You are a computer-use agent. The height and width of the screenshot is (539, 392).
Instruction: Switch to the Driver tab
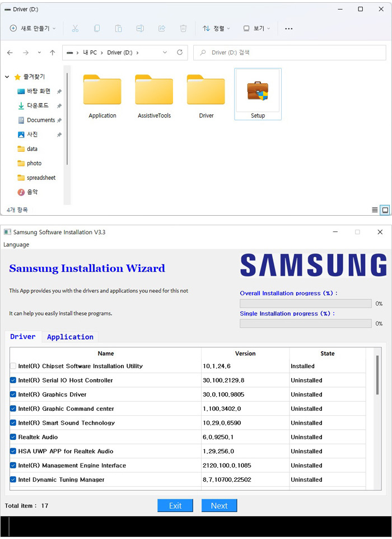(23, 337)
